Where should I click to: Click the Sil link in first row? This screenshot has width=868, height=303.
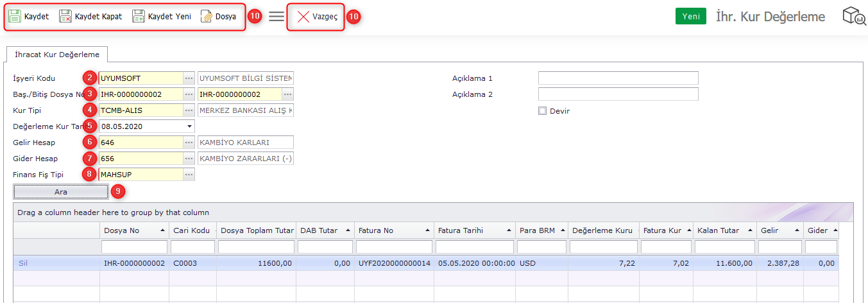tap(23, 263)
